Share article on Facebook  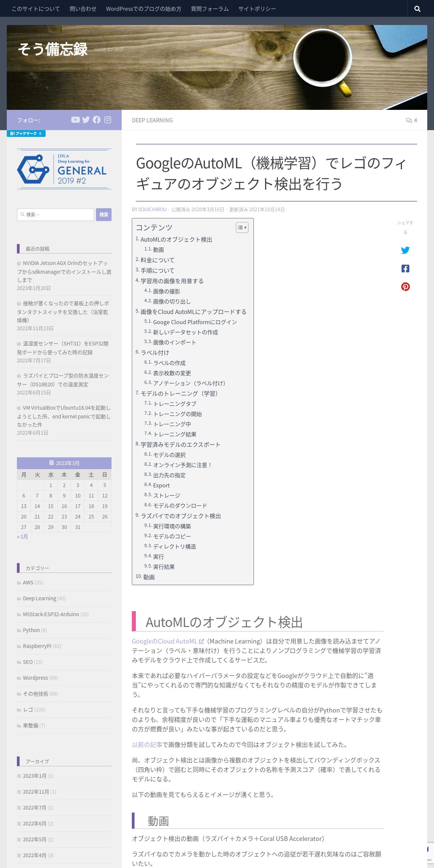click(x=405, y=268)
